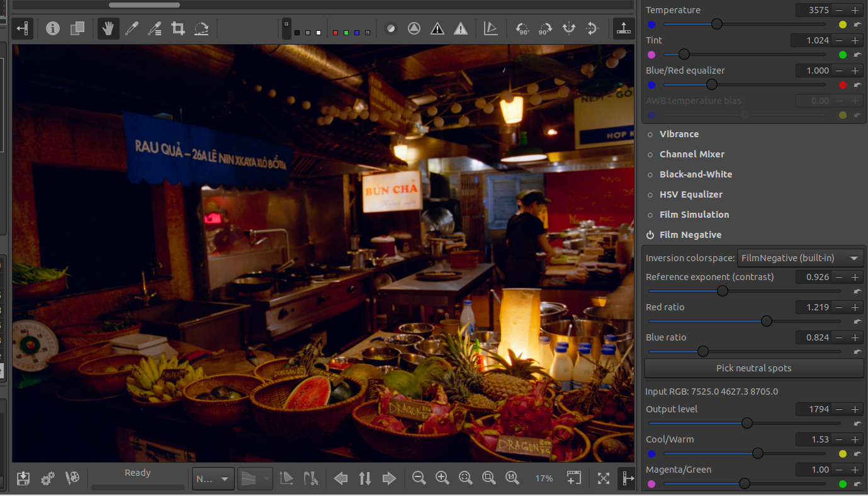The width and height of the screenshot is (868, 496).
Task: Click the Output level value field
Action: 813,409
